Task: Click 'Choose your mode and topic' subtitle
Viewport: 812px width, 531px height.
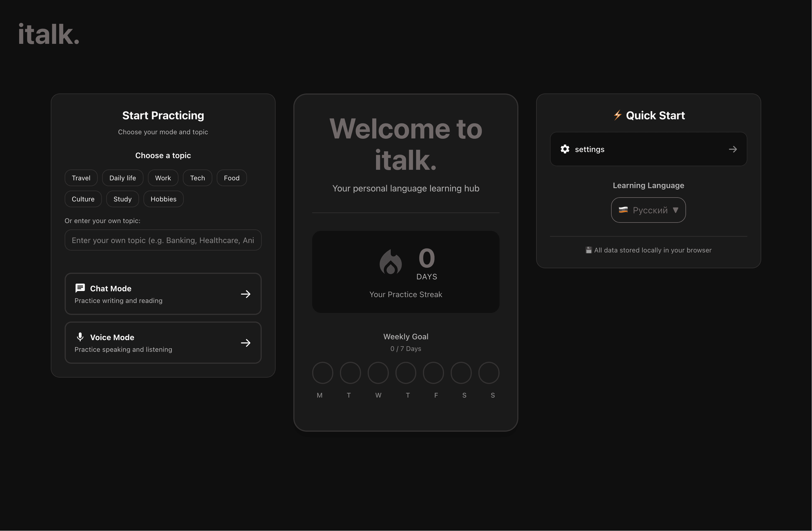Action: point(163,132)
